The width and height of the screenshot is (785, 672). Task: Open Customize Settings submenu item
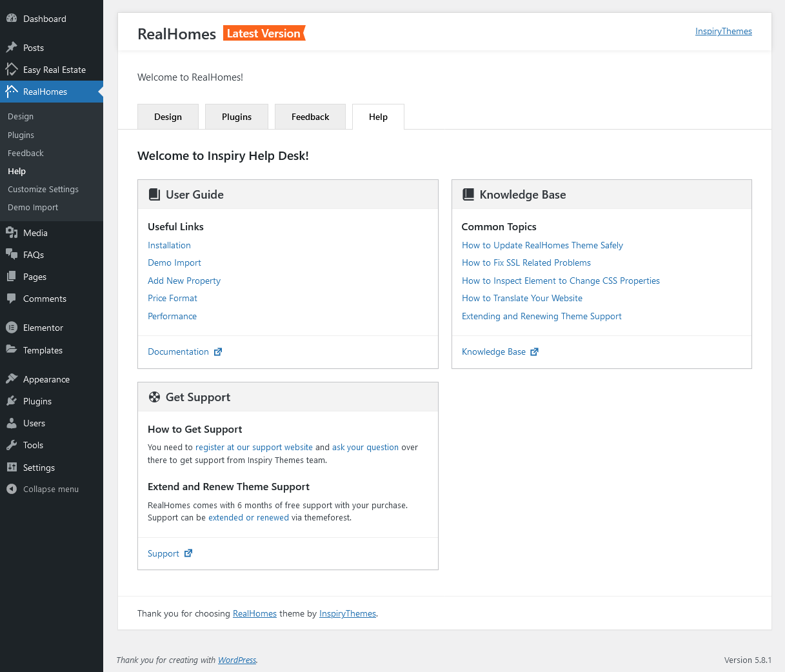(x=43, y=190)
